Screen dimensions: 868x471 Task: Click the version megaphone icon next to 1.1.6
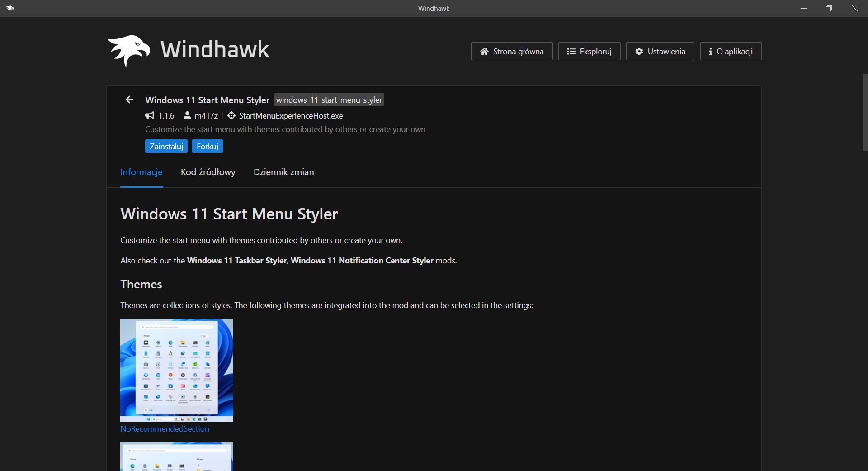click(x=150, y=116)
